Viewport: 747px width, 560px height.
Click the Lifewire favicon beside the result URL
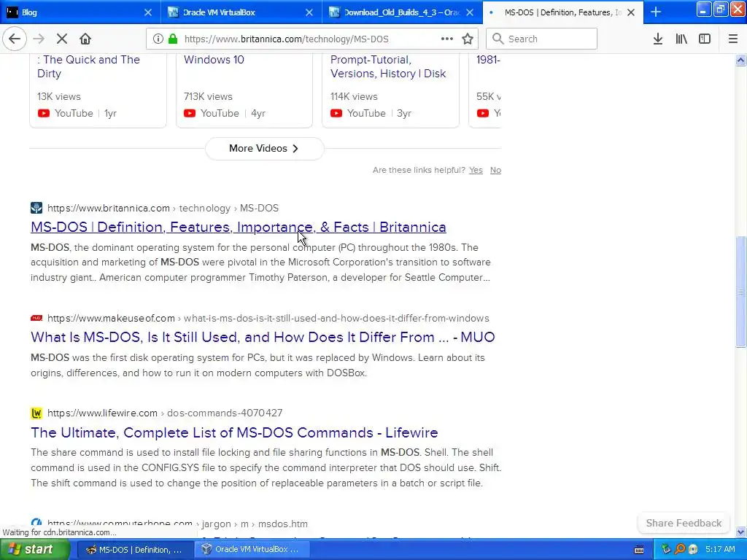36,413
